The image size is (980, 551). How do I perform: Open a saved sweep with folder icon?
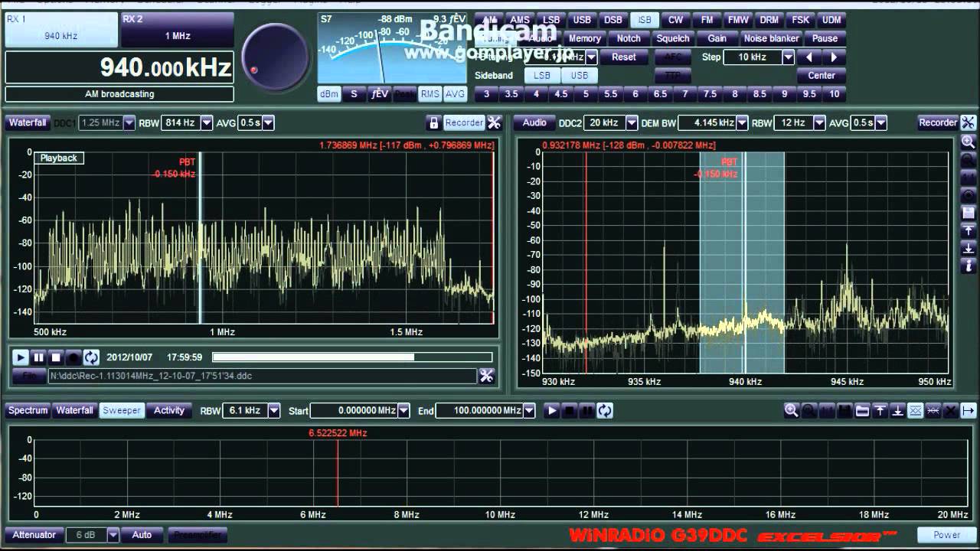862,411
